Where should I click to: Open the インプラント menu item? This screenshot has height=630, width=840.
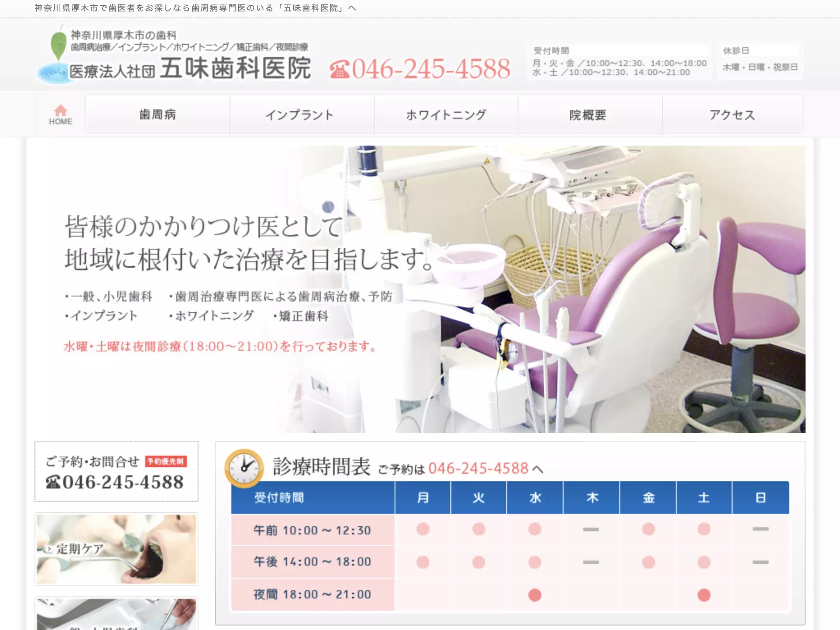[x=302, y=114]
